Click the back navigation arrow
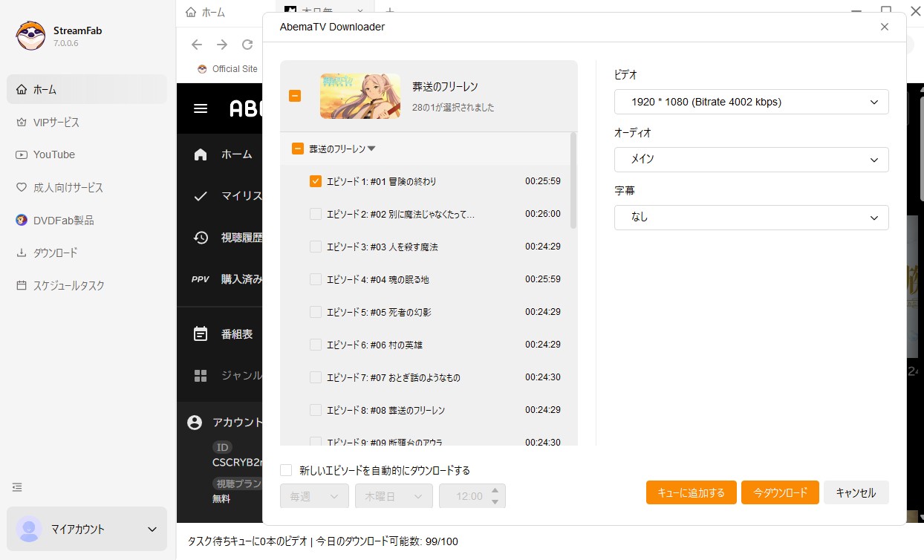924x560 pixels. click(x=196, y=45)
